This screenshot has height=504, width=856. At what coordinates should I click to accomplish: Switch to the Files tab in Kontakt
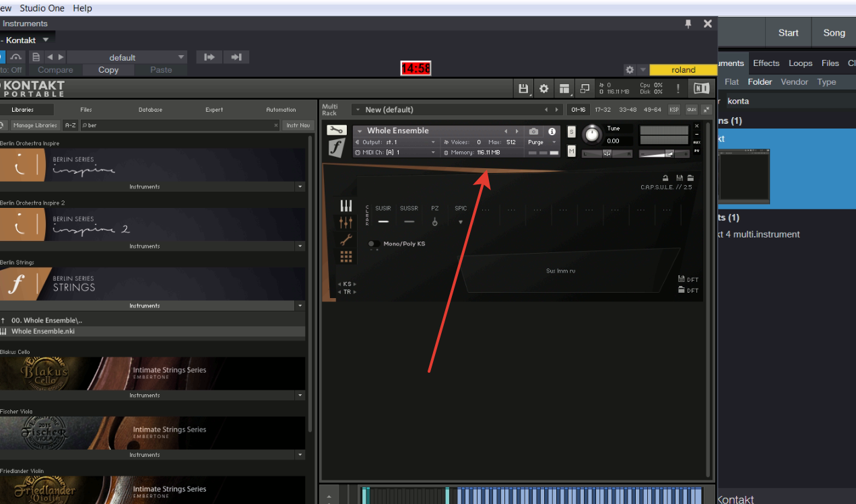click(x=86, y=109)
